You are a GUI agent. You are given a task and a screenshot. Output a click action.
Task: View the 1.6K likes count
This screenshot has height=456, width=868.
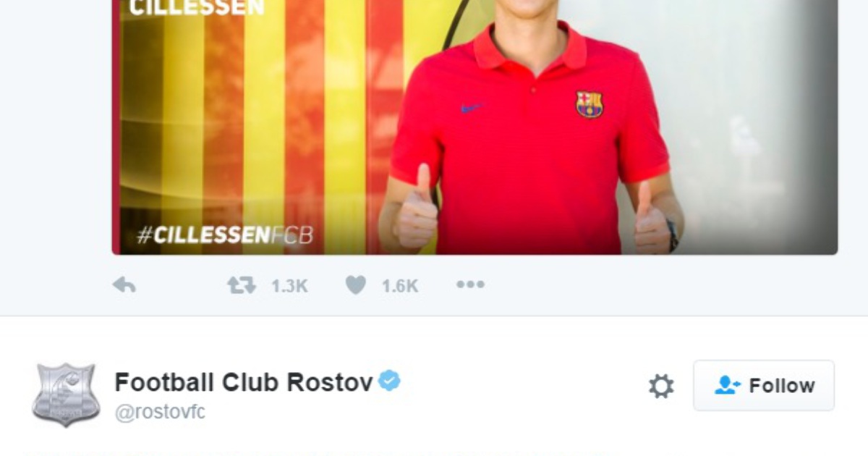pos(400,287)
